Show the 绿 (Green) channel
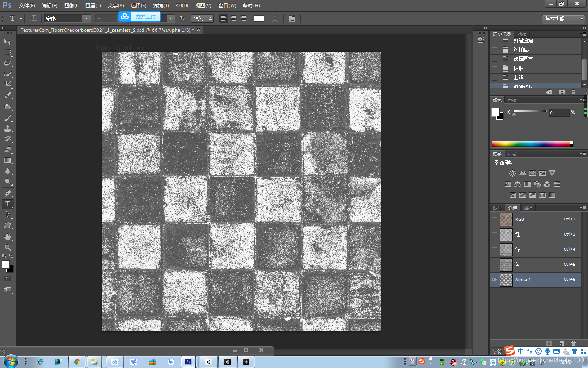 494,249
